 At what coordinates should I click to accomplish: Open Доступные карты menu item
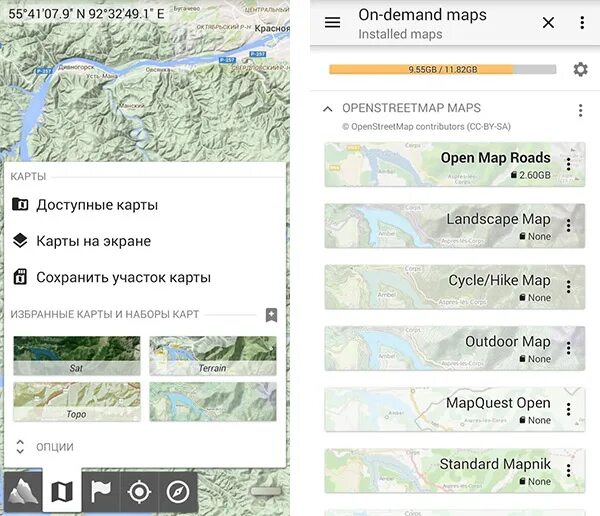(x=145, y=205)
